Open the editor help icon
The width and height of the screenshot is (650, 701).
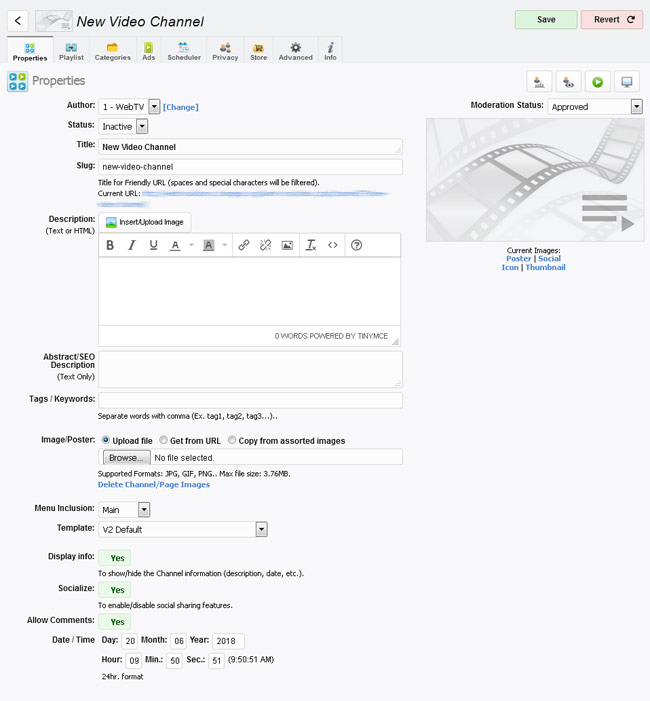point(356,245)
